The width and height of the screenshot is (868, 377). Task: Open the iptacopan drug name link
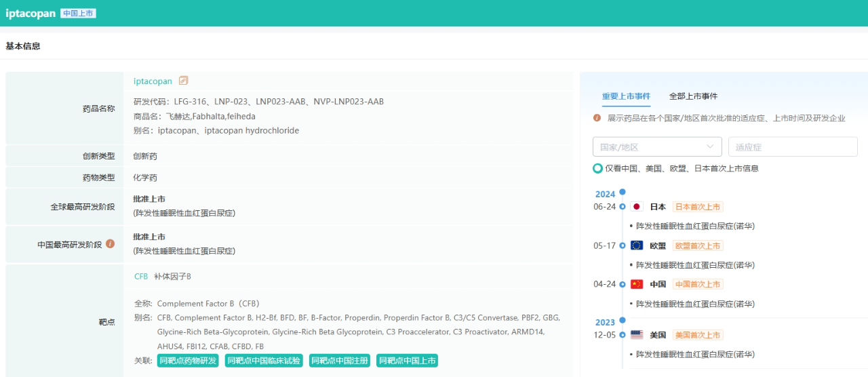tap(153, 81)
